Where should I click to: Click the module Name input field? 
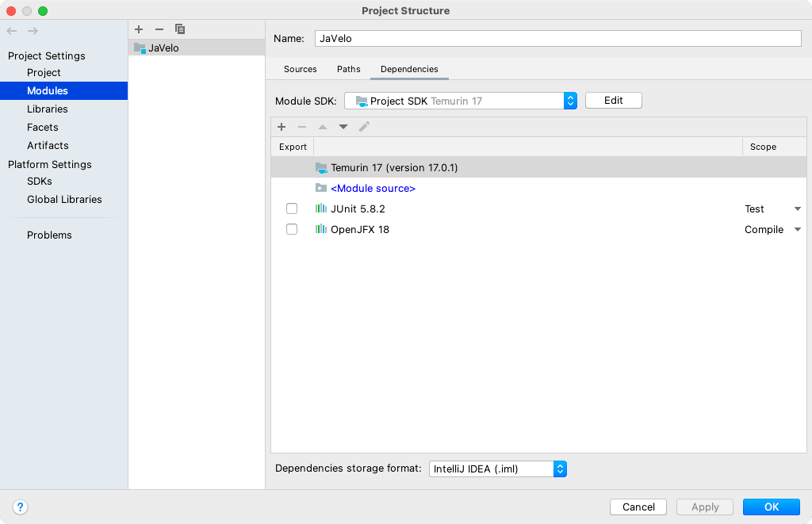tap(558, 38)
